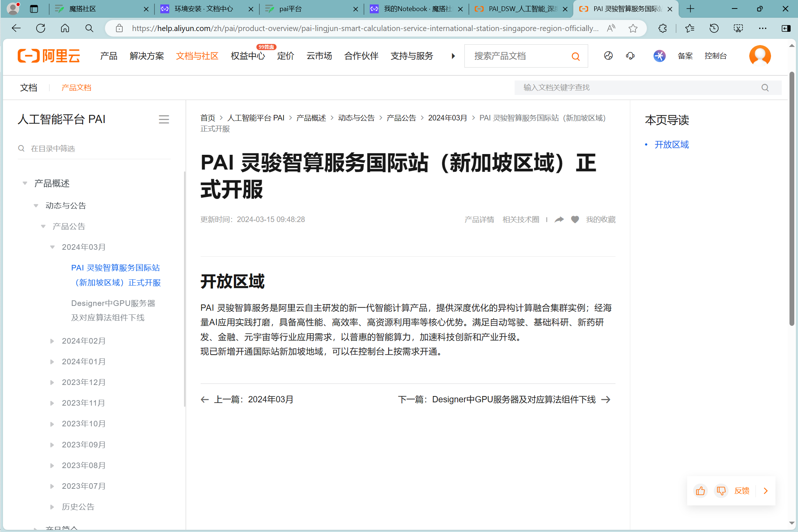
Task: Open the 文档与社区 navigation menu
Action: tap(197, 56)
